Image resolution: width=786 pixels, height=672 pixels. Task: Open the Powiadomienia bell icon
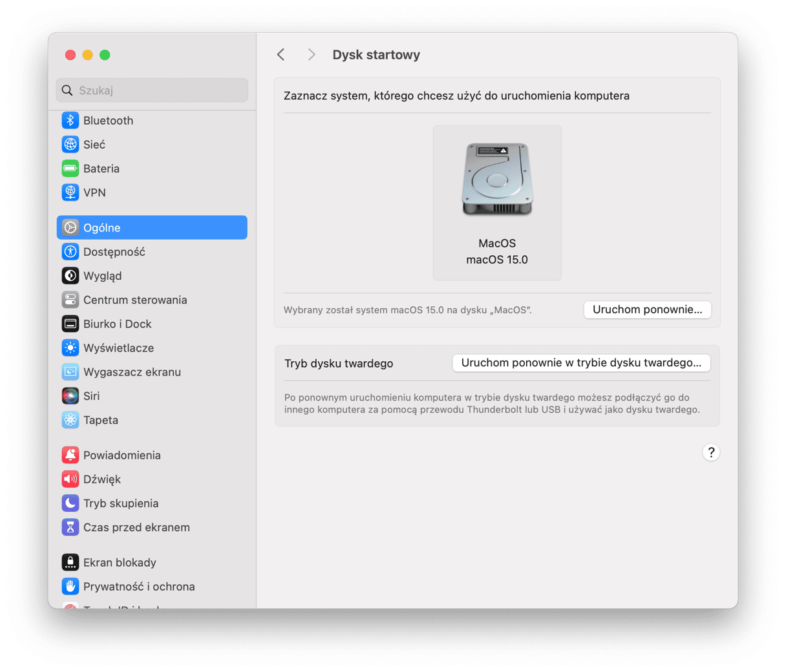tap(70, 455)
